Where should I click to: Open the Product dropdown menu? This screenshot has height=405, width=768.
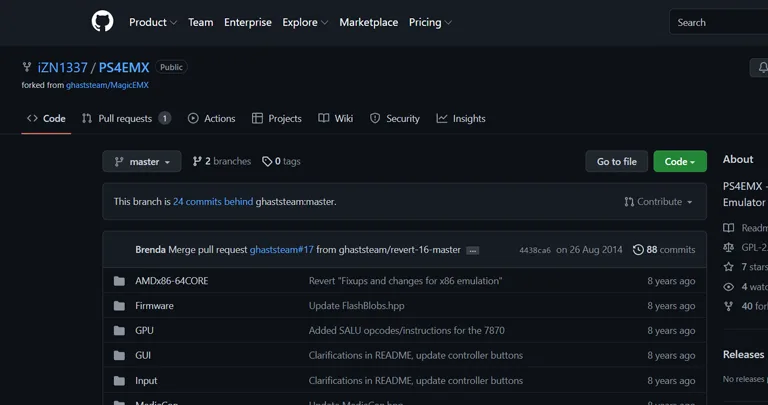click(153, 23)
